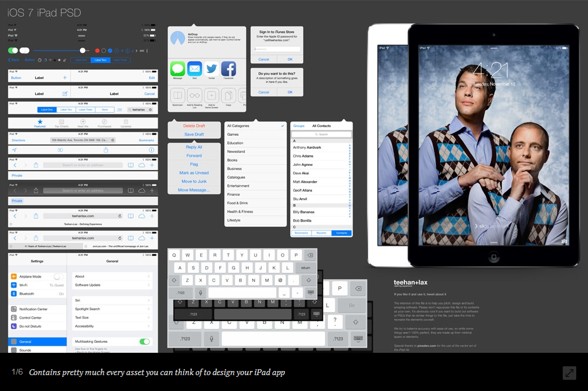Click the white slider knob

pos(82,51)
